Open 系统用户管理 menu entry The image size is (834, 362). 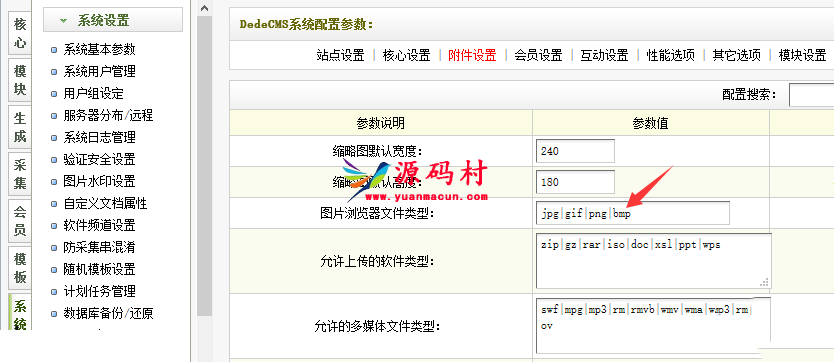[99, 71]
